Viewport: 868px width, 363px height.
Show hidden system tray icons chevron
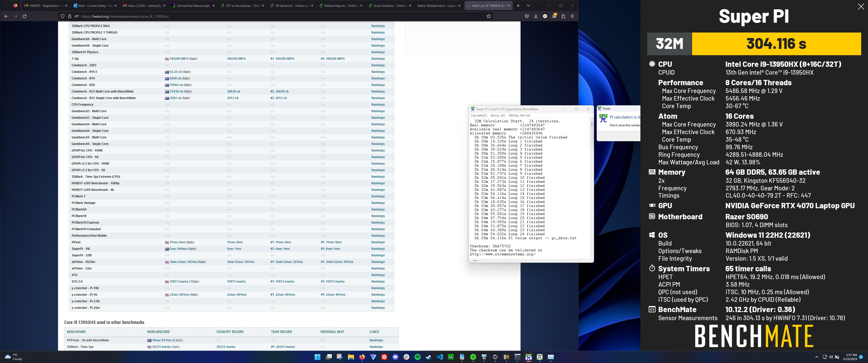point(817,357)
